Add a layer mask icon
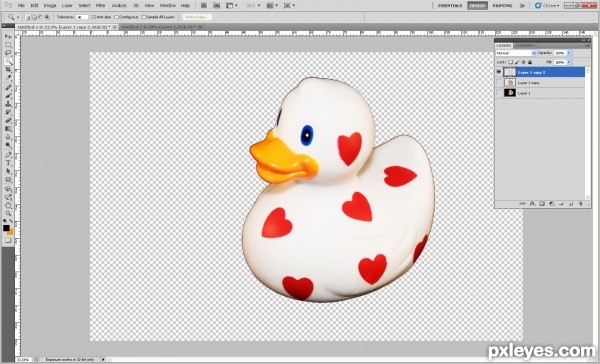 click(x=542, y=204)
